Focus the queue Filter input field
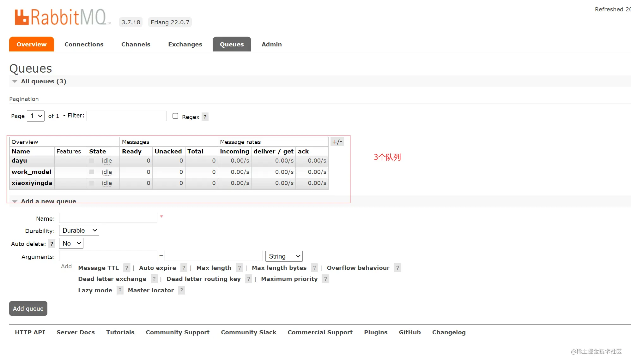 (x=127, y=116)
